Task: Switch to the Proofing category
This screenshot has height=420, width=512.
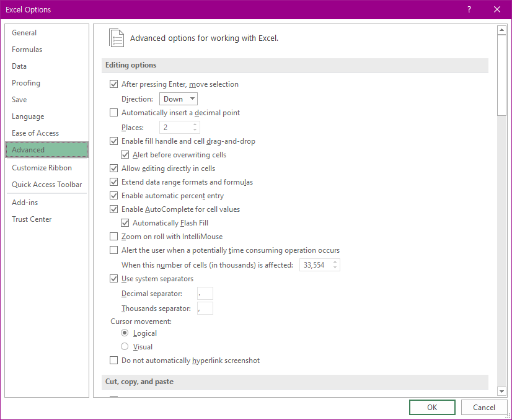Action: 46,83
